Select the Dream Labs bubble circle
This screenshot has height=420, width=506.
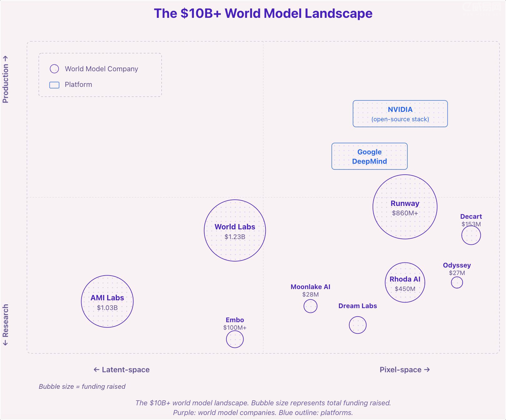[358, 325]
